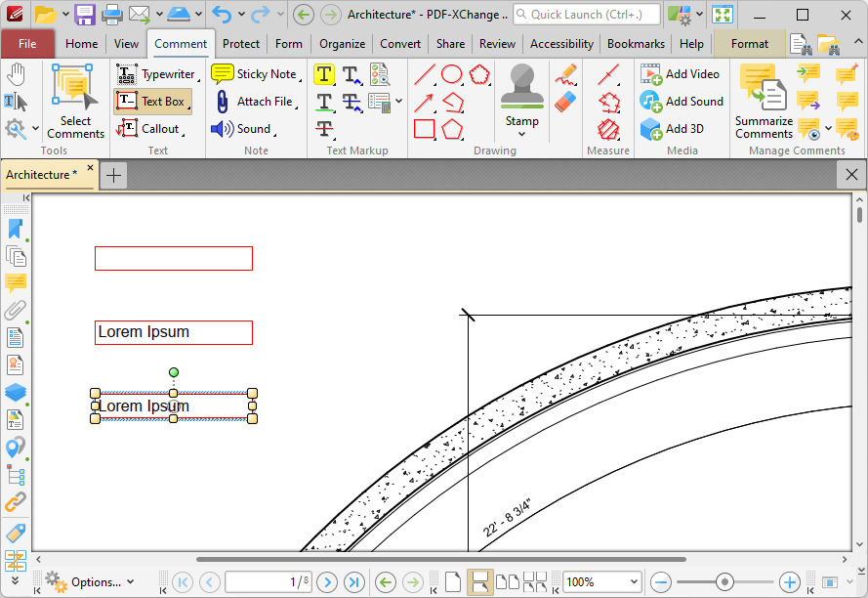Activate the Select Text tool
The image size is (868, 598).
coord(16,102)
